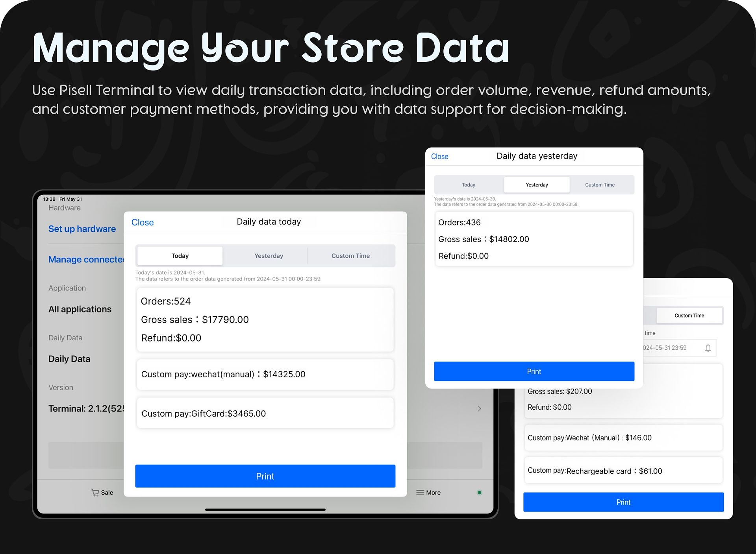
Task: Open Daily Data entry in sidebar
Action: 69,359
